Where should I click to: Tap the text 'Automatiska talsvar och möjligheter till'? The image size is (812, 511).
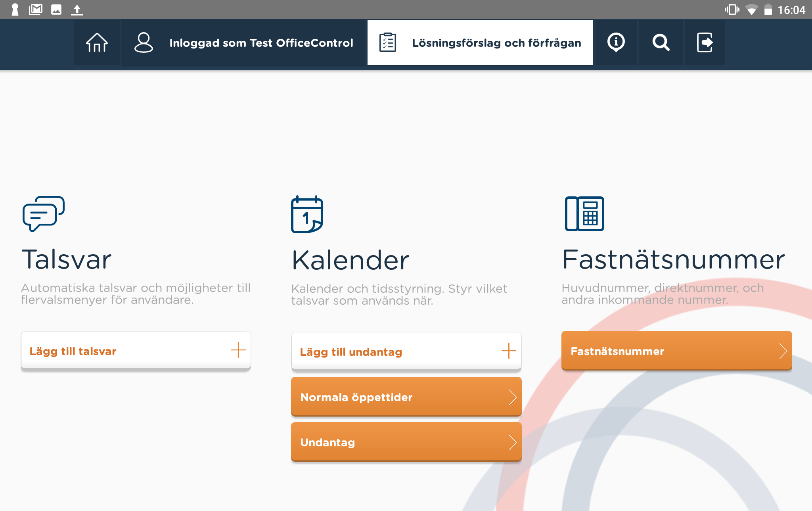[x=136, y=288]
